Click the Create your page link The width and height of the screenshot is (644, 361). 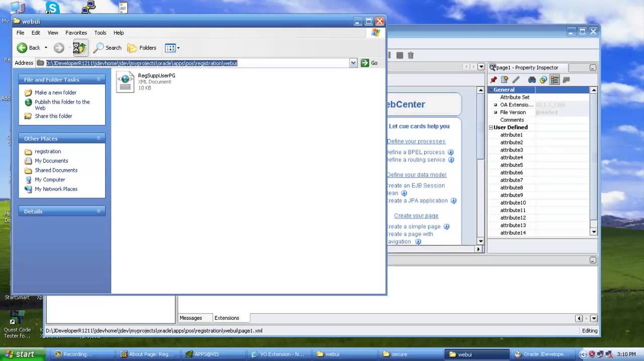[416, 216]
